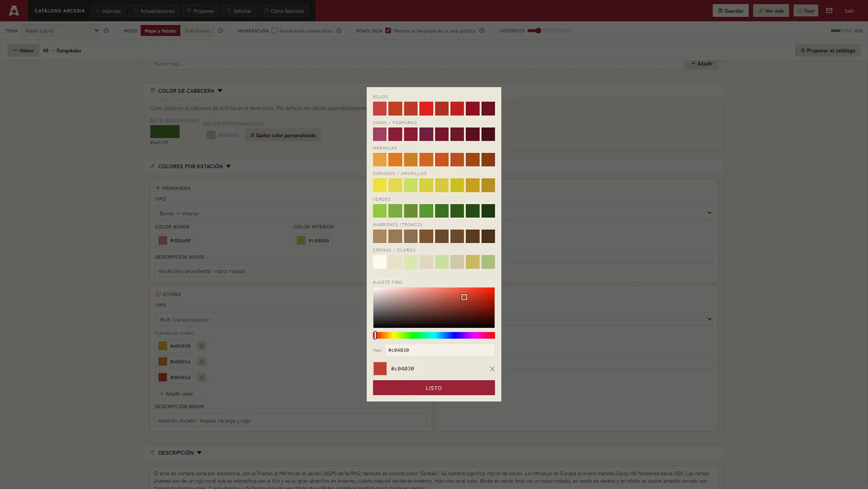Click Proponer al catálogo button
This screenshot has width=868, height=489.
point(828,51)
